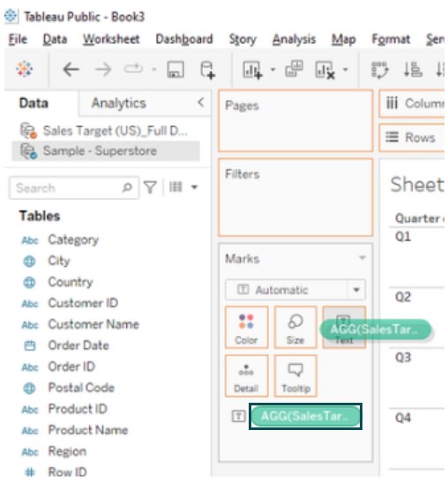Open the File menu
Viewport: 448px width, 490px height.
point(18,40)
